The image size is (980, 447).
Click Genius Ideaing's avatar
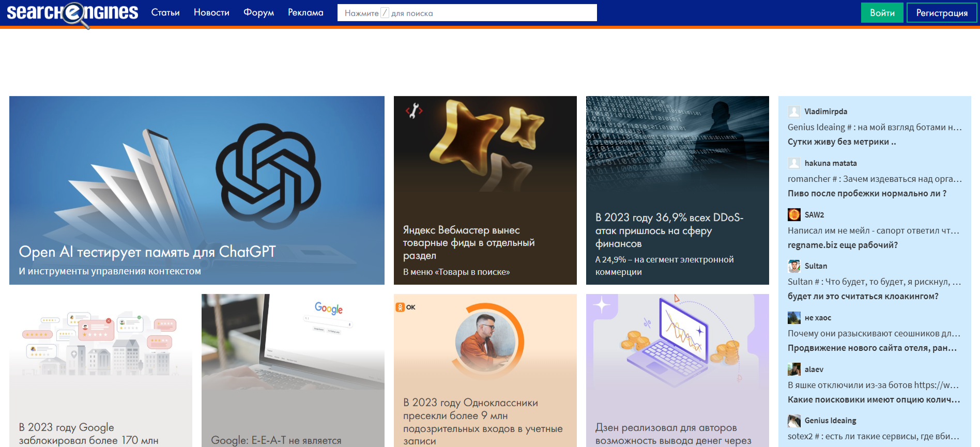tap(794, 421)
